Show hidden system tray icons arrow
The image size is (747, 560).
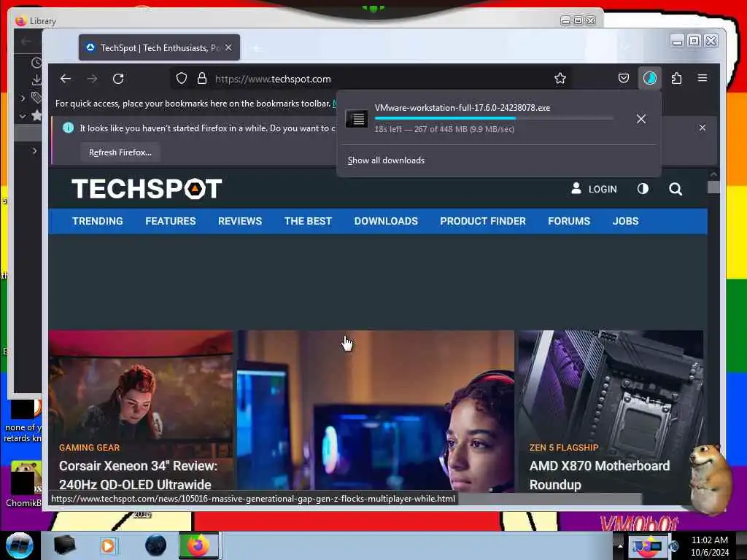pyautogui.click(x=620, y=545)
